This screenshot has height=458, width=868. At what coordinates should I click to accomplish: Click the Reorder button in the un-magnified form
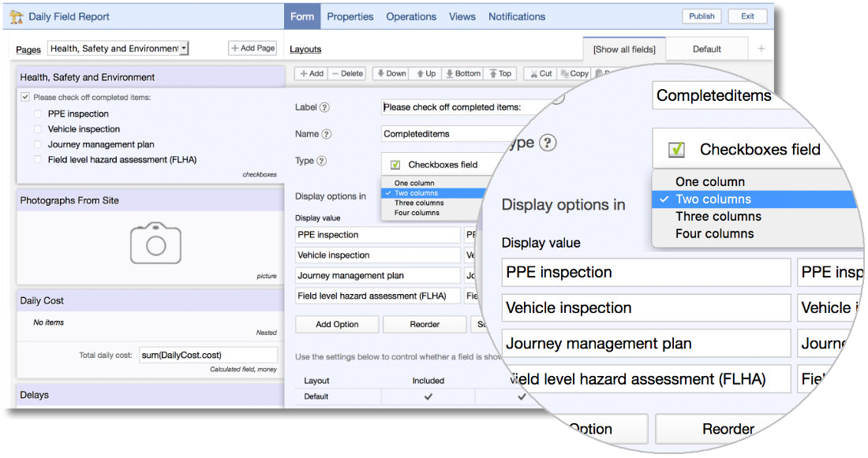click(x=425, y=324)
